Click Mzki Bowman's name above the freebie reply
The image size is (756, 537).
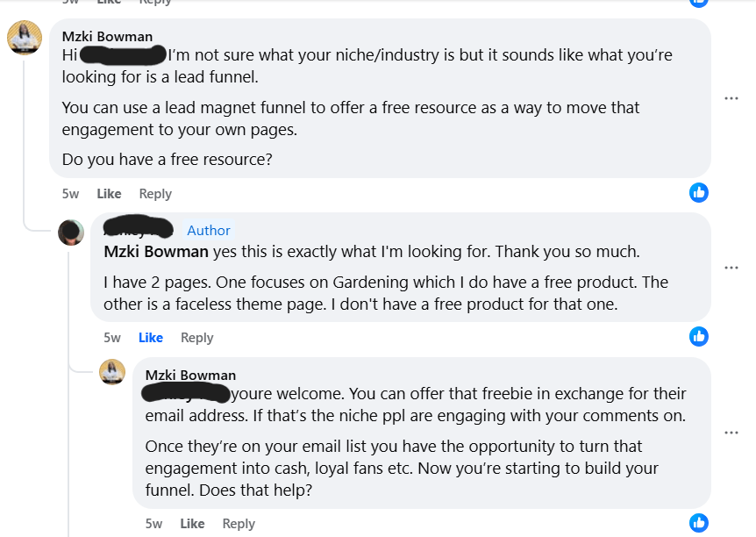190,376
